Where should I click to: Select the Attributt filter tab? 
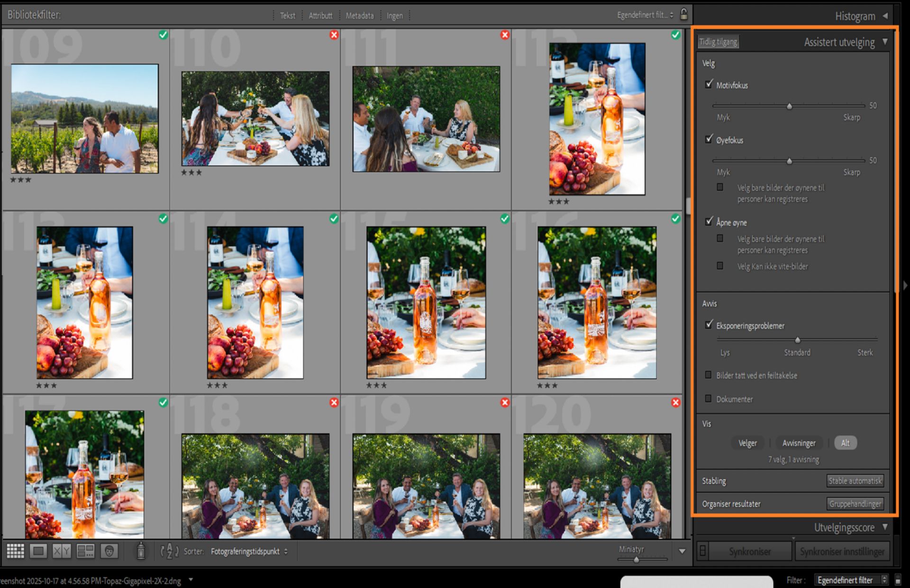pyautogui.click(x=320, y=16)
